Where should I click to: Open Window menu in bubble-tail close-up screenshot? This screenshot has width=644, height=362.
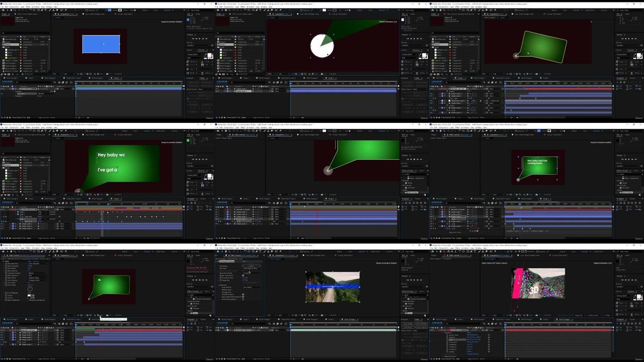click(264, 127)
